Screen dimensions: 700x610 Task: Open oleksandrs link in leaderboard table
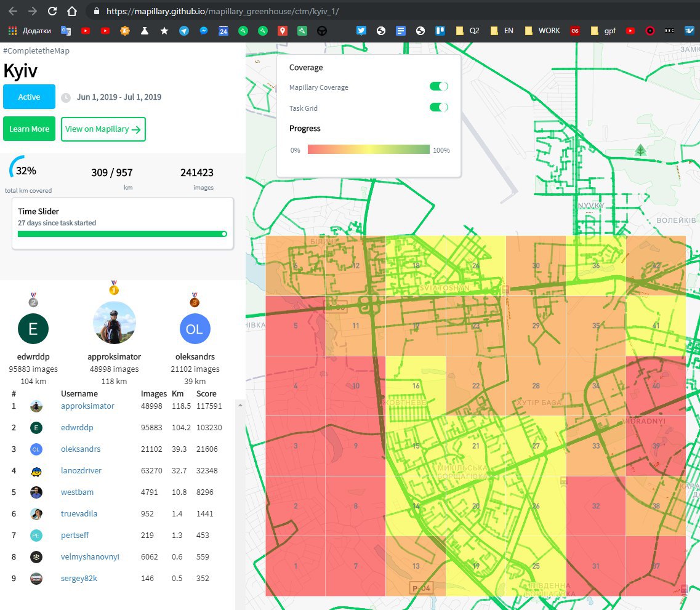point(81,449)
